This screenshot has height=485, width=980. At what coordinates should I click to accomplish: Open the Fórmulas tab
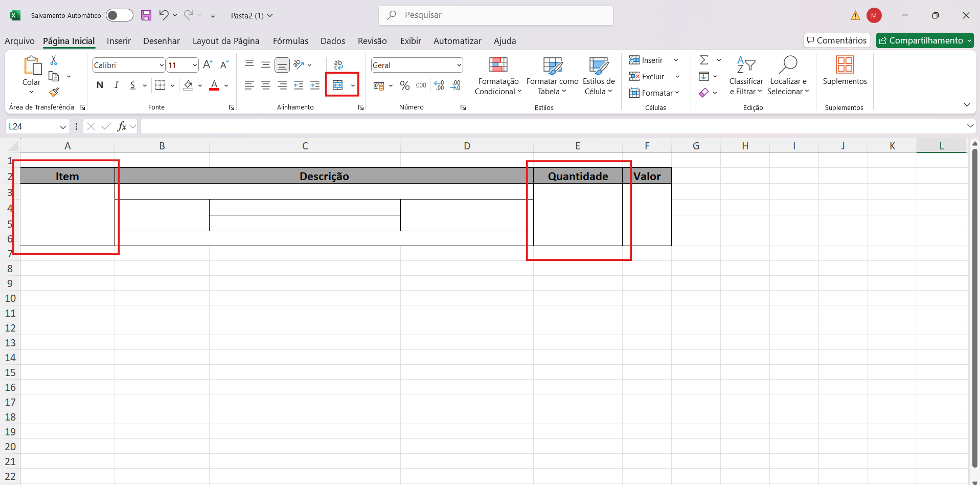click(x=290, y=41)
